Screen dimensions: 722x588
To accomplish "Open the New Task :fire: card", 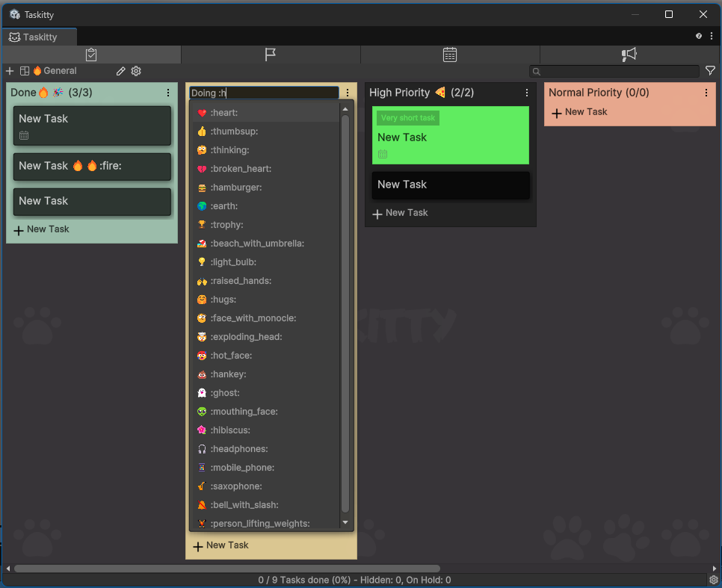I will [92, 166].
